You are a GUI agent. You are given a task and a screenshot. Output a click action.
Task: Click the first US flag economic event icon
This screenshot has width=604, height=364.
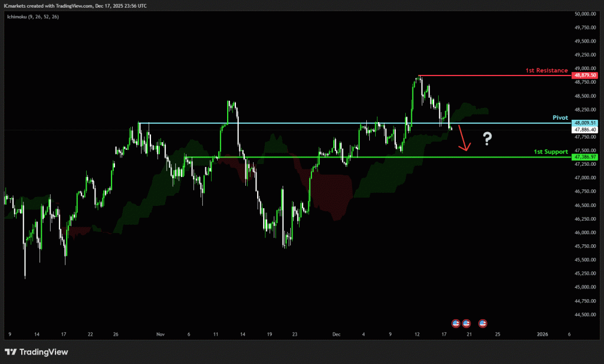tap(455, 323)
